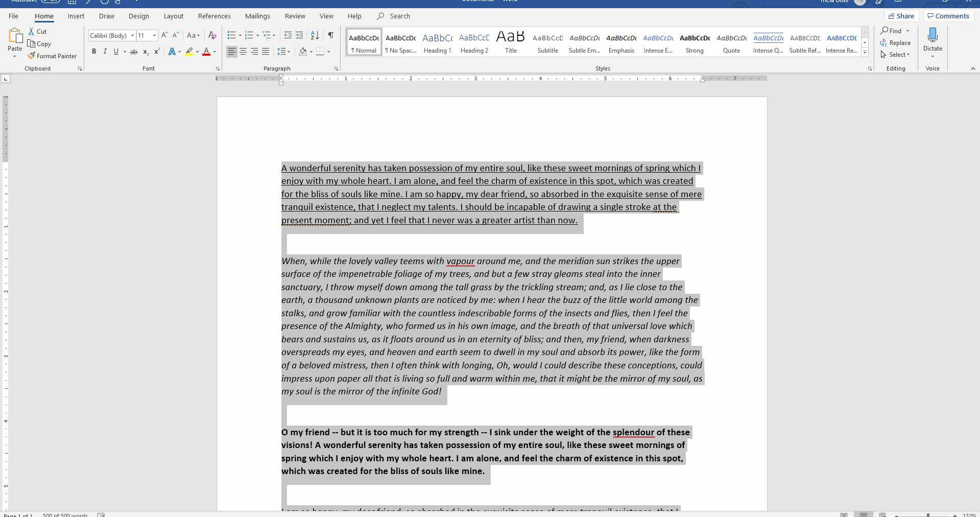
Task: Apply paragraph shading color
Action: click(x=303, y=52)
